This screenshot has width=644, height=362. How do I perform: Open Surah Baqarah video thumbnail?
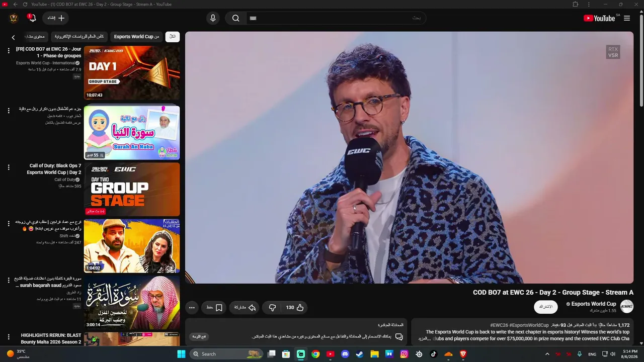coord(132,303)
